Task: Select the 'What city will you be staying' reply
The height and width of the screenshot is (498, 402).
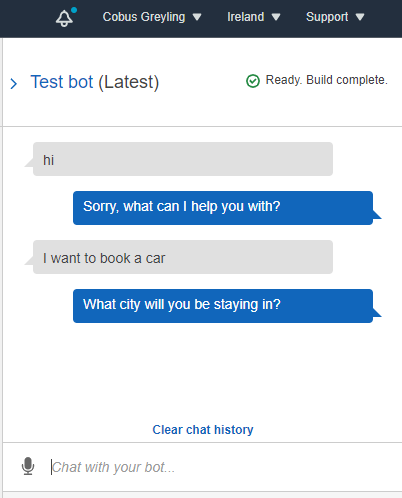Action: 223,306
